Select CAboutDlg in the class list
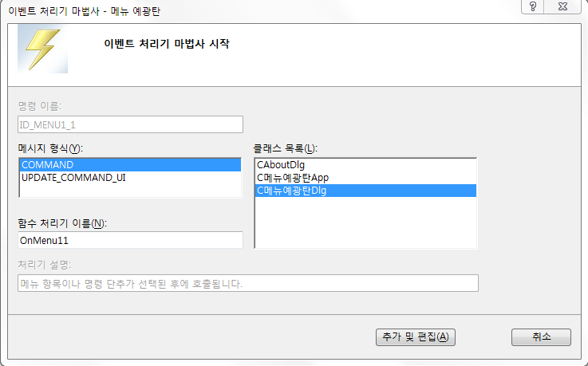This screenshot has height=366, width=588. click(281, 165)
